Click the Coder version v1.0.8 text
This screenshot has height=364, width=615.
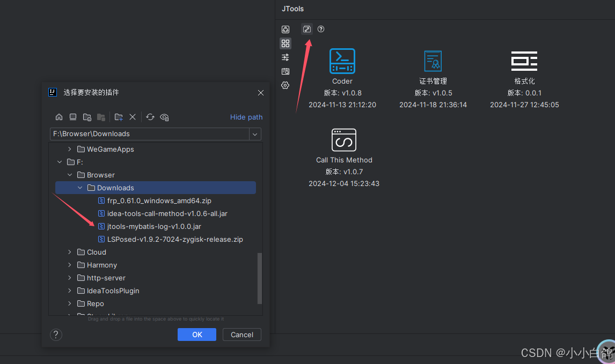343,93
